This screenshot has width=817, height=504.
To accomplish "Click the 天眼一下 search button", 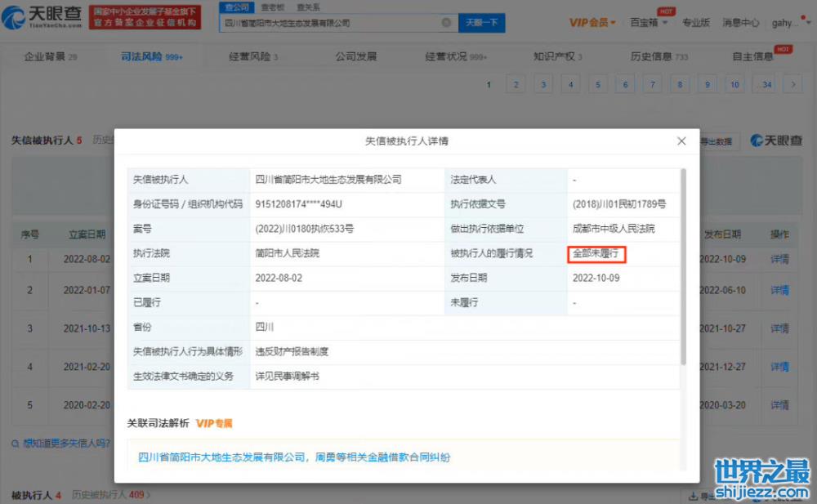I will point(481,23).
